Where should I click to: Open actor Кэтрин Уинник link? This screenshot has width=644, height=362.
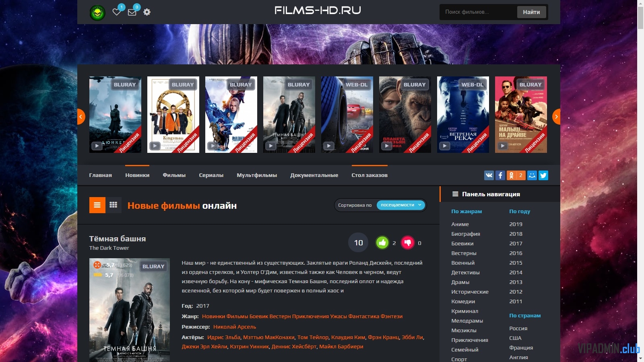[x=250, y=347]
